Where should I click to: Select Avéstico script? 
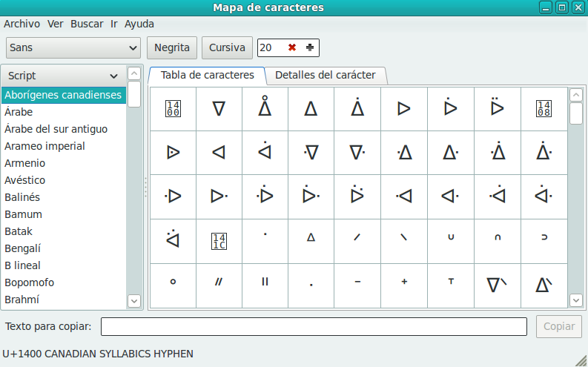[x=63, y=180]
